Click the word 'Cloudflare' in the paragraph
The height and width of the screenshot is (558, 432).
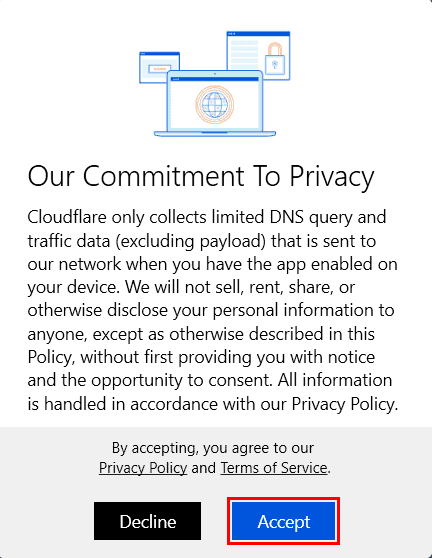click(67, 217)
